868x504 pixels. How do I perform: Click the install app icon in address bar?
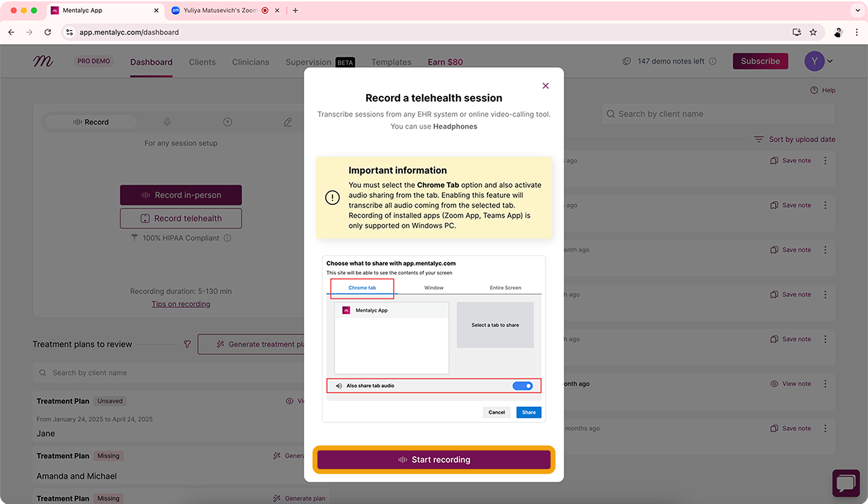point(797,32)
